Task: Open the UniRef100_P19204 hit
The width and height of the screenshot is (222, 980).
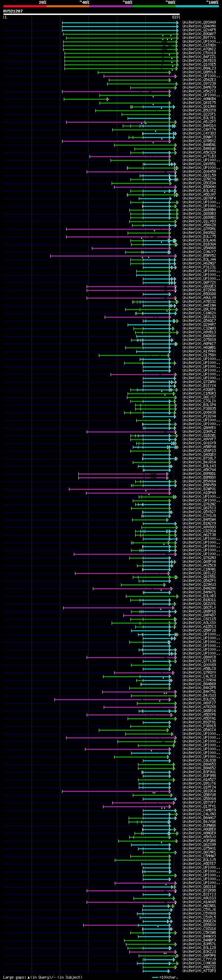Action: 199,416
